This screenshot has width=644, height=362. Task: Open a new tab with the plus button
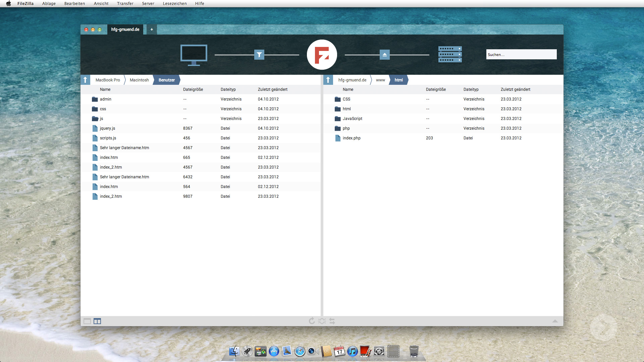pyautogui.click(x=152, y=29)
